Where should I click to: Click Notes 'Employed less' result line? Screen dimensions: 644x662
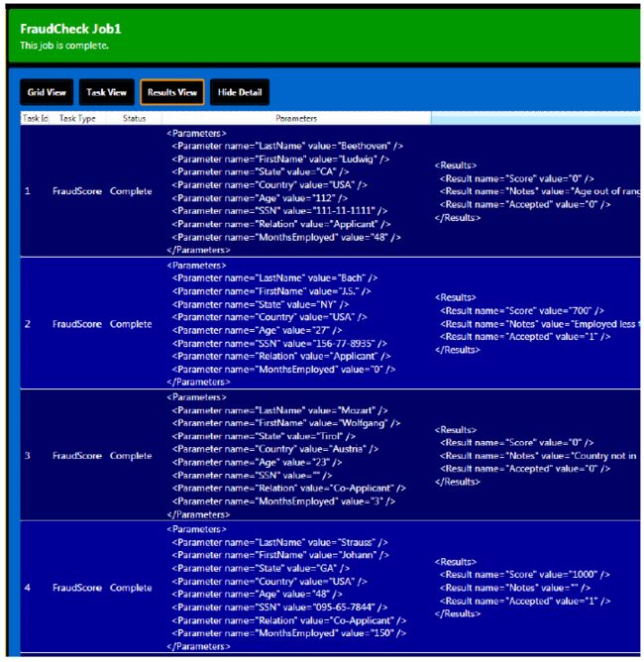[540, 324]
